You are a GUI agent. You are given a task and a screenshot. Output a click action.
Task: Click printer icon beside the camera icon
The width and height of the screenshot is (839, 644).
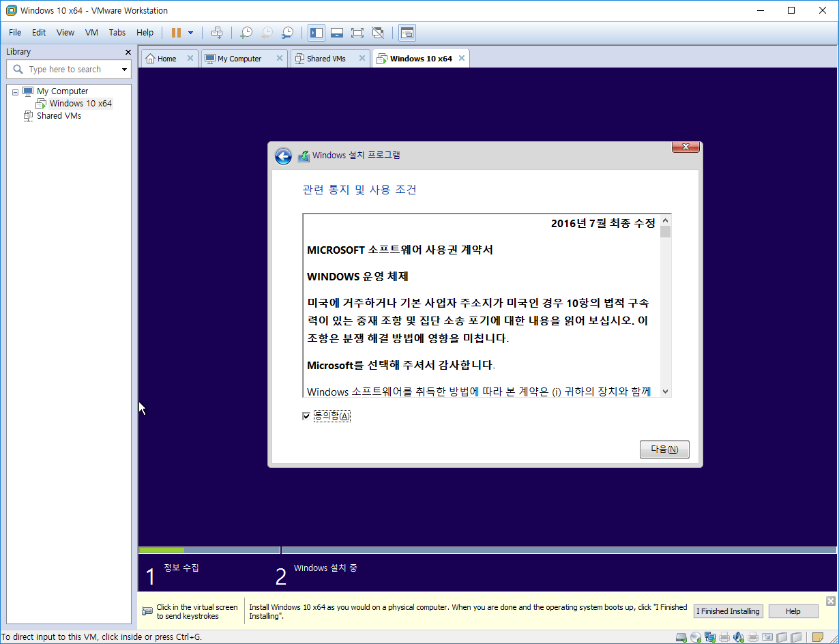pos(753,637)
